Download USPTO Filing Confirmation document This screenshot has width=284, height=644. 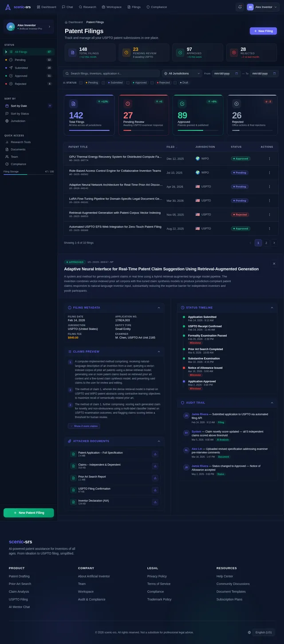pos(155,490)
